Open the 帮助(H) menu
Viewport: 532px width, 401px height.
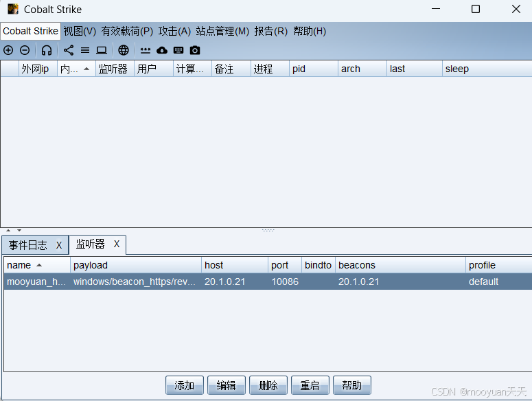click(310, 31)
